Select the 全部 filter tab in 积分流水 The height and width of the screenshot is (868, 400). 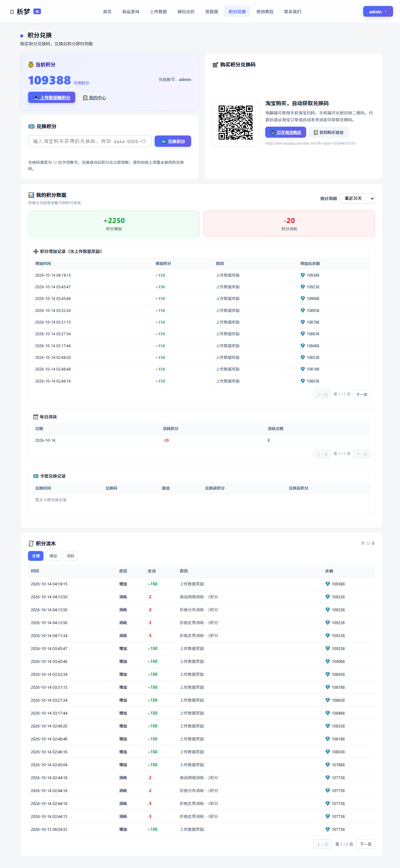(x=36, y=556)
